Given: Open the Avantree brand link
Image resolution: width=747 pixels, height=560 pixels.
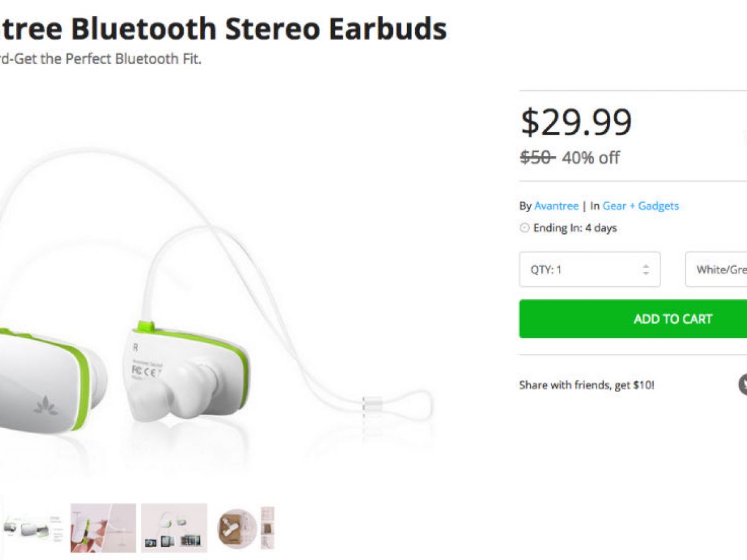Looking at the screenshot, I should coord(557,206).
